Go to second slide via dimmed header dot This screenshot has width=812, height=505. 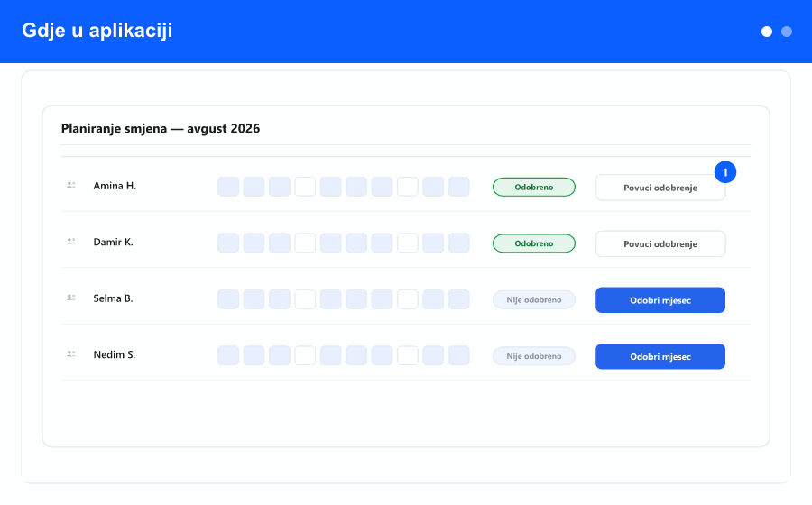[787, 32]
